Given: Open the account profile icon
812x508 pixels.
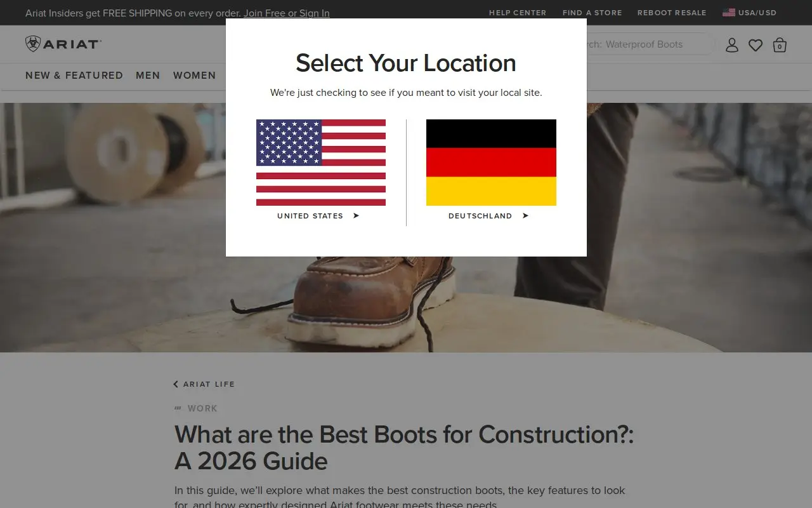Looking at the screenshot, I should [x=732, y=44].
